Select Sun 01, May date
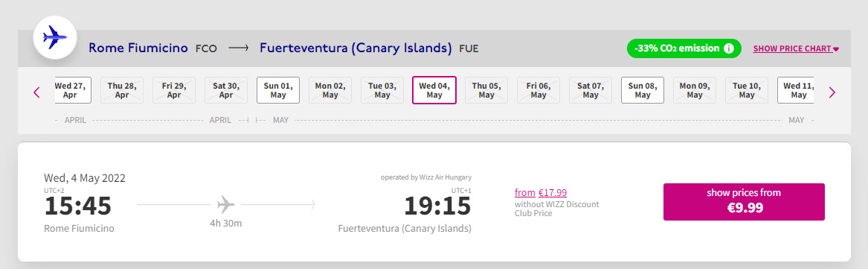The image size is (868, 269). [278, 90]
